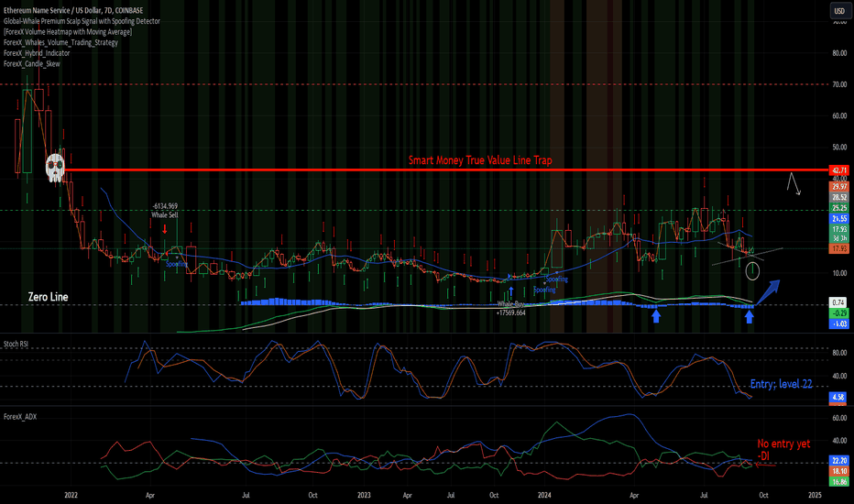Screen dimensions: 854x504
Task: Click the blue 4.58 Stoch RSI value
Action: coord(838,397)
